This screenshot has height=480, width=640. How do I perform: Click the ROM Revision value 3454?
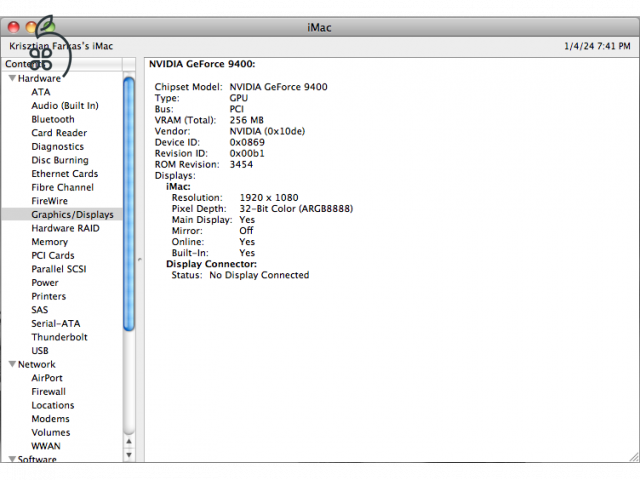click(x=241, y=164)
